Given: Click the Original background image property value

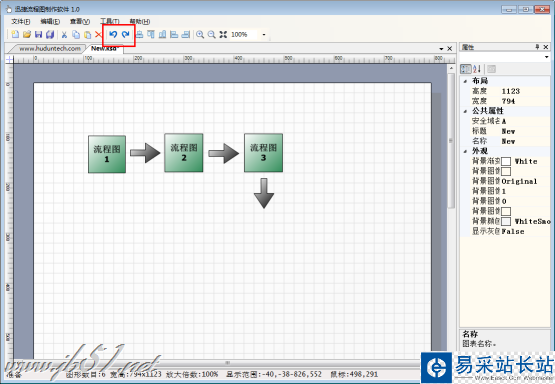Looking at the screenshot, I should [x=519, y=182].
